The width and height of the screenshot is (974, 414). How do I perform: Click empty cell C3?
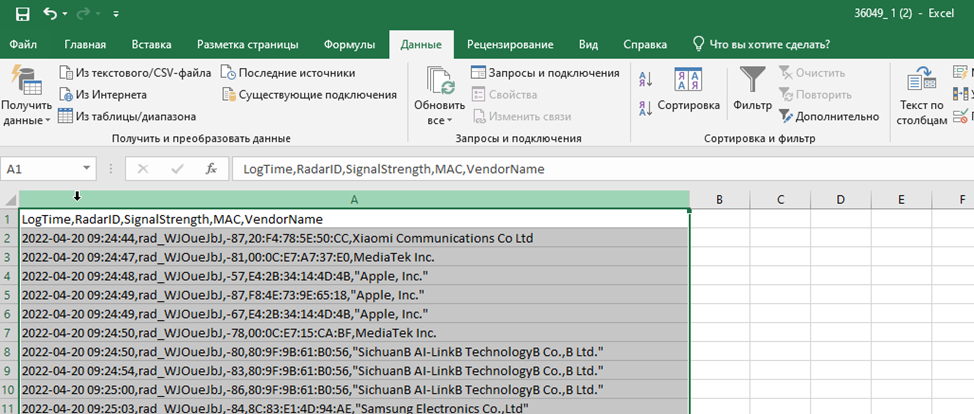click(780, 257)
